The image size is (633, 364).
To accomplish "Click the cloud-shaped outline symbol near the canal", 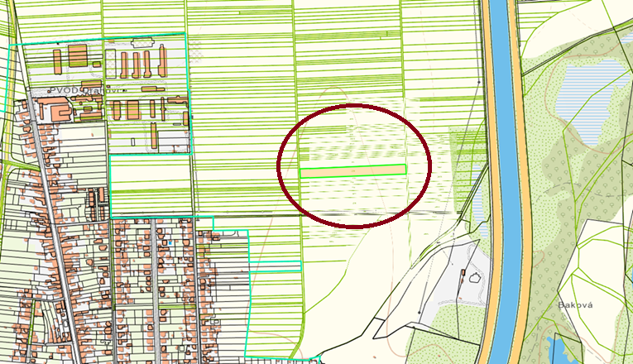I will 476,279.
